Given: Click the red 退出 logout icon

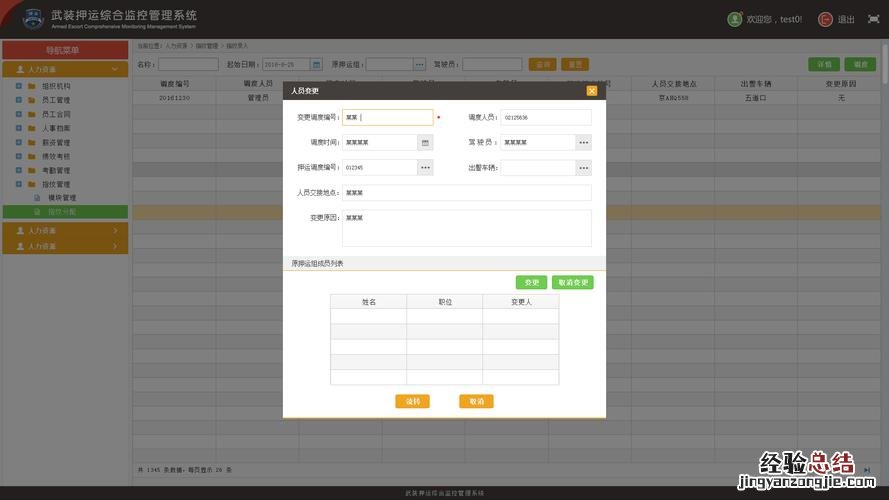Looking at the screenshot, I should (825, 19).
